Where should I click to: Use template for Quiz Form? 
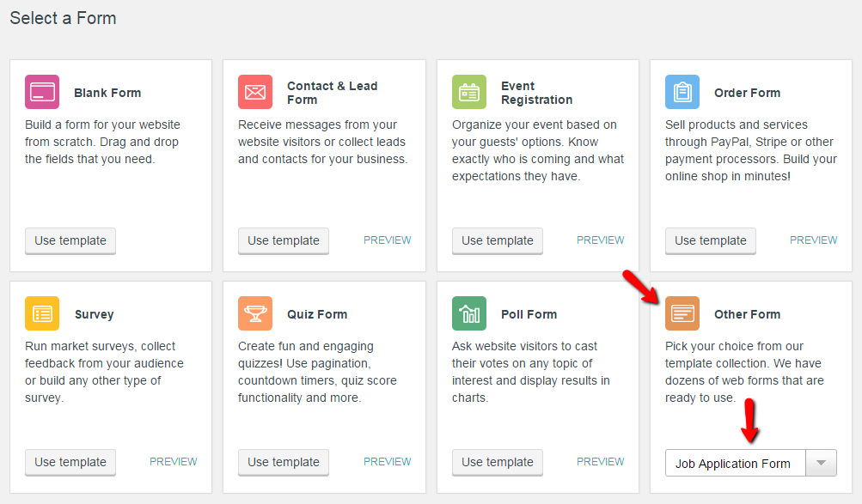tap(284, 462)
